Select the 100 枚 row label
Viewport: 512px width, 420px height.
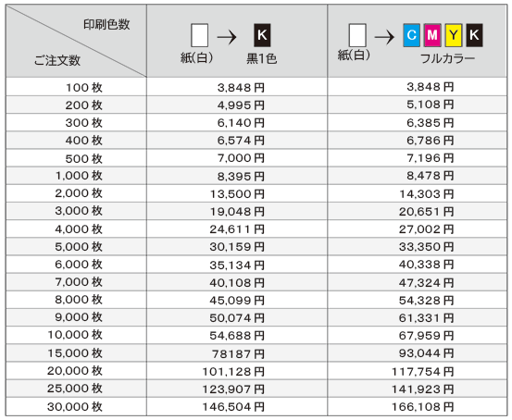click(x=84, y=88)
